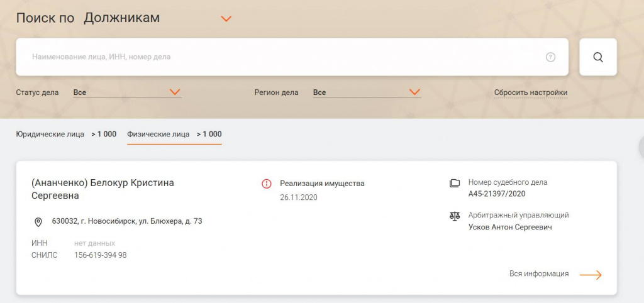Click the court case folder icon
This screenshot has width=644, height=303.
(x=455, y=183)
